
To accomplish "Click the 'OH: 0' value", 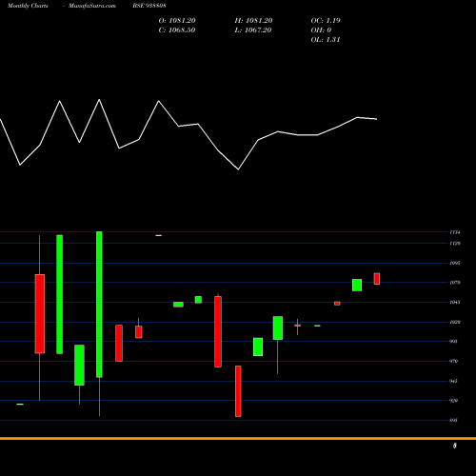I will tap(321, 30).
